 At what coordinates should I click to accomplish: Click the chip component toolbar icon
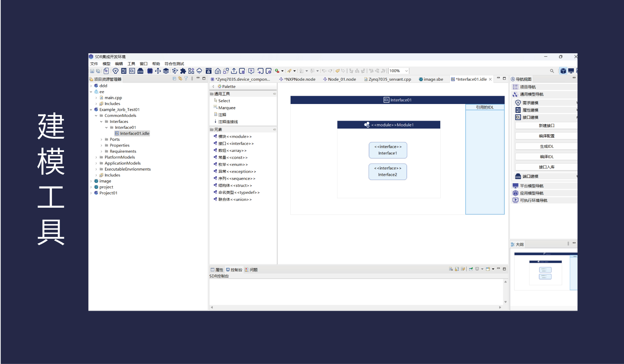pyautogui.click(x=150, y=71)
